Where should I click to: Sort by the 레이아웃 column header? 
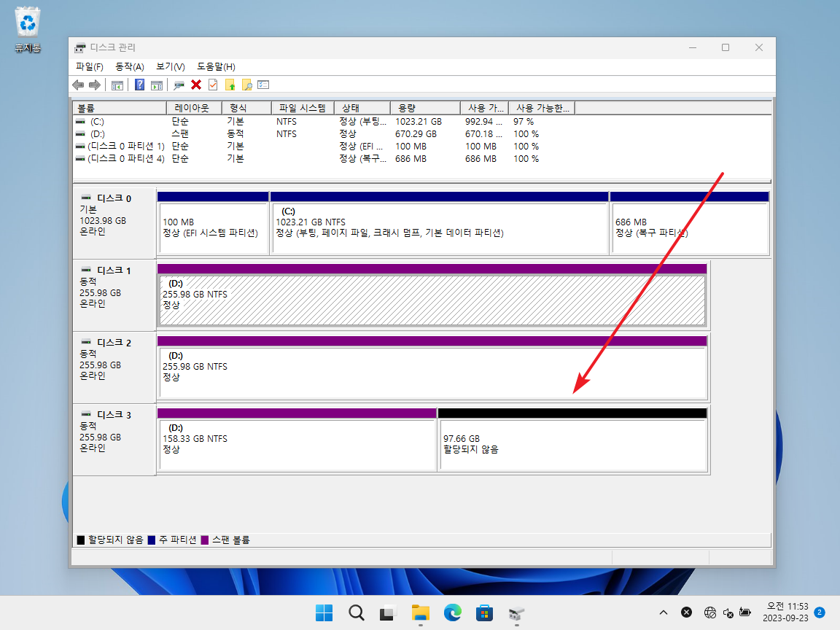(194, 108)
